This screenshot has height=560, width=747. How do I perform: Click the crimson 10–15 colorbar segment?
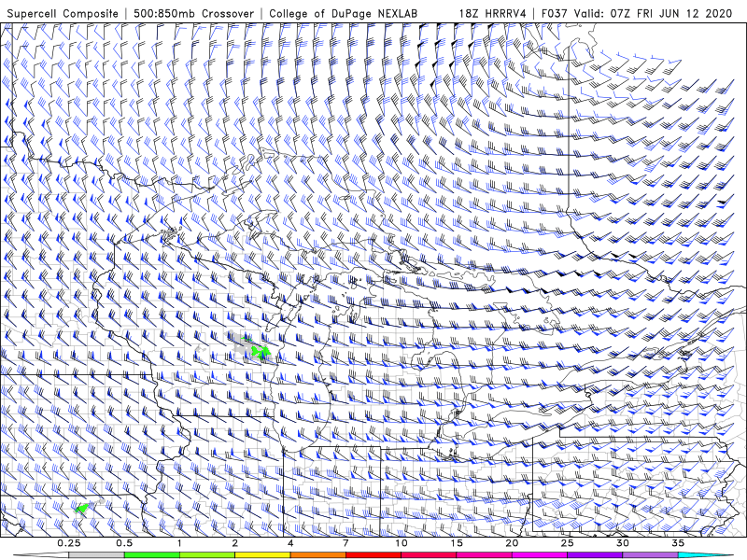[x=429, y=555]
